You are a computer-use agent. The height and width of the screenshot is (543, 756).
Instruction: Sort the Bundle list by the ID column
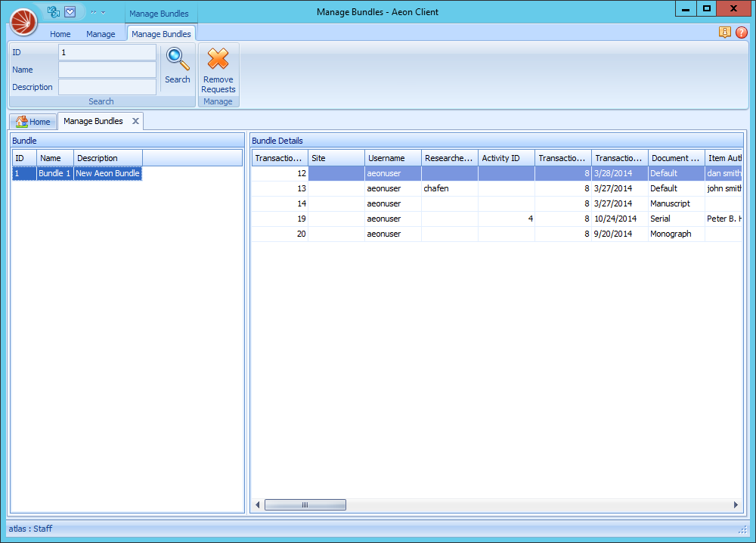coord(20,157)
